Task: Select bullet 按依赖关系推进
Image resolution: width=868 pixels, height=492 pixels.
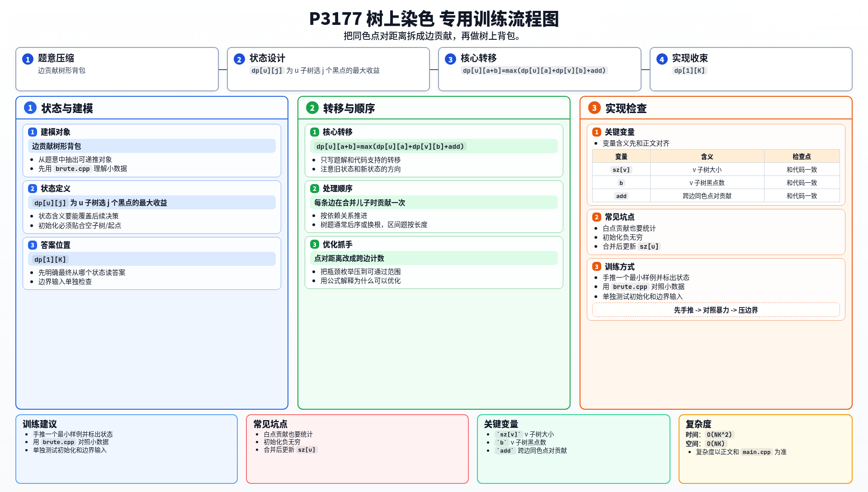Action: [344, 216]
